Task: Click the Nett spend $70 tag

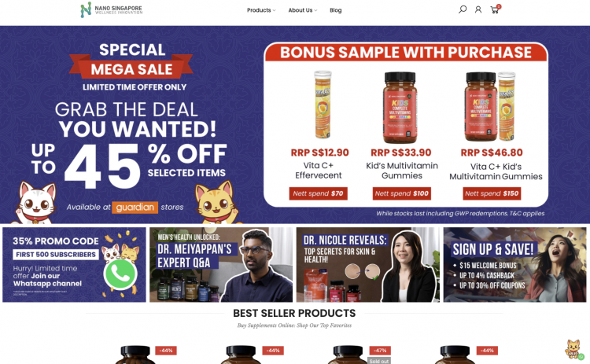Action: pos(318,193)
